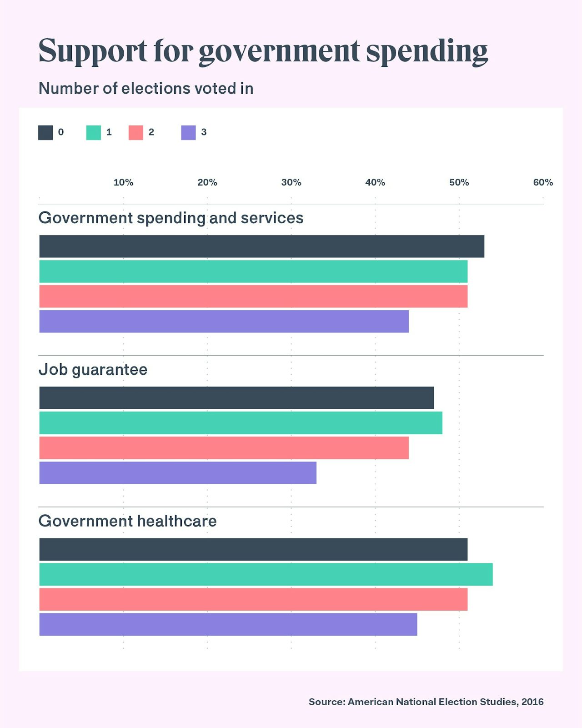The width and height of the screenshot is (582, 728).
Task: Pick the purple legend swatch for 3
Action: [x=188, y=133]
